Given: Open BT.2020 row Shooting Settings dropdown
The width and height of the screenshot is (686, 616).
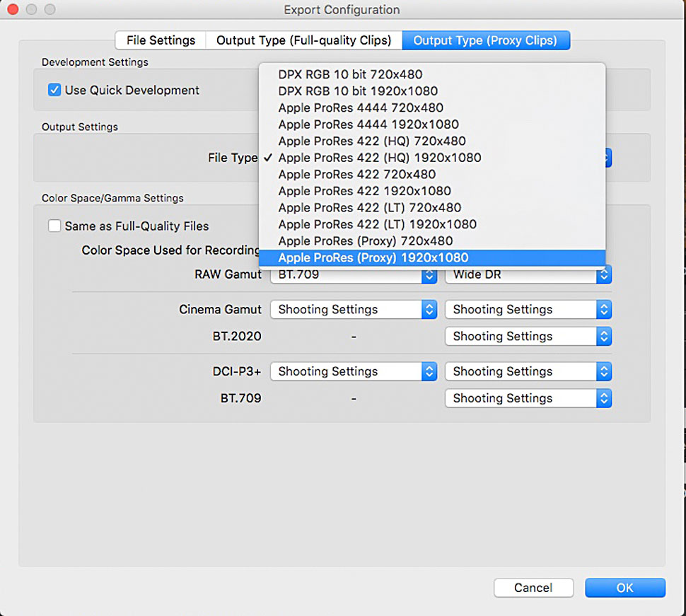Looking at the screenshot, I should [528, 337].
